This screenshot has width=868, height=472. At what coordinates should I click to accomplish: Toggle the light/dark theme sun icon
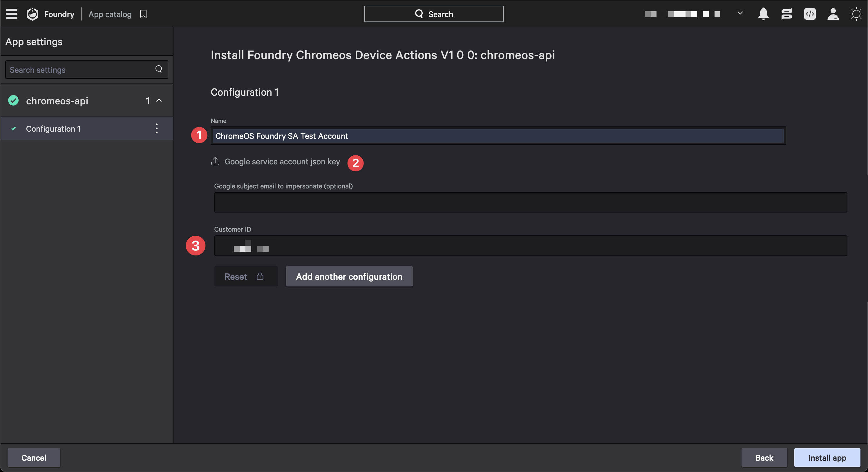pos(856,14)
